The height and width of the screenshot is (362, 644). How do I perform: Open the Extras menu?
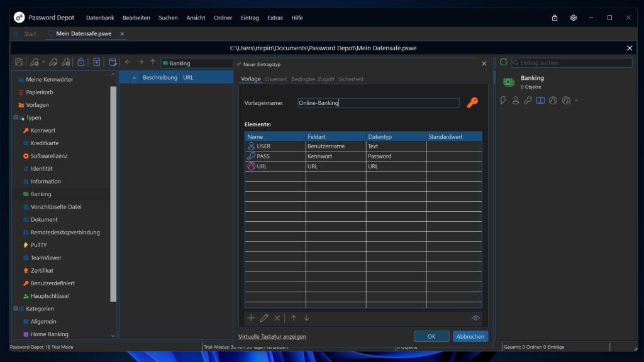[x=275, y=18]
